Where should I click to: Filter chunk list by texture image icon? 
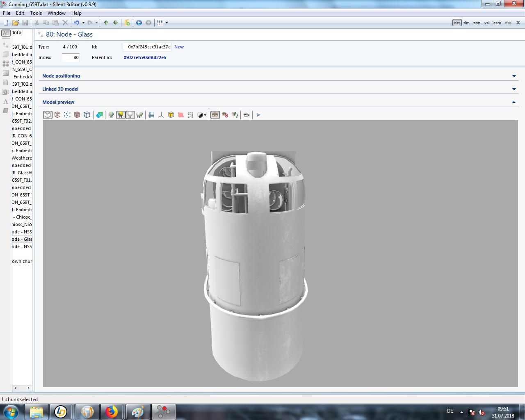6,73
